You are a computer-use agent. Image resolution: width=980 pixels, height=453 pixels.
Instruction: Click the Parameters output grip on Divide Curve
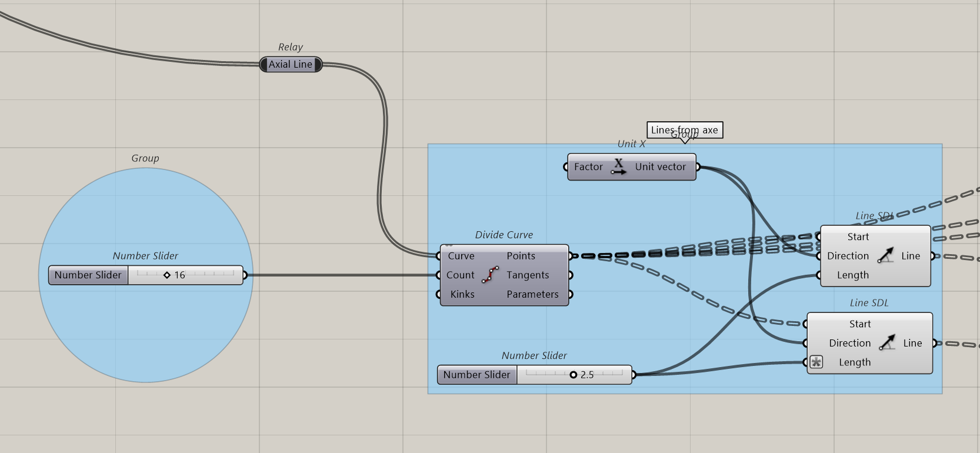571,294
